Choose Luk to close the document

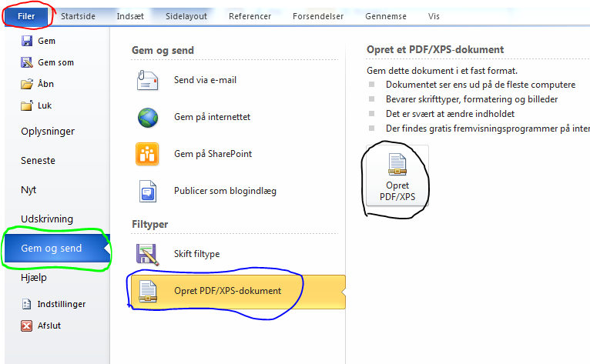point(45,105)
